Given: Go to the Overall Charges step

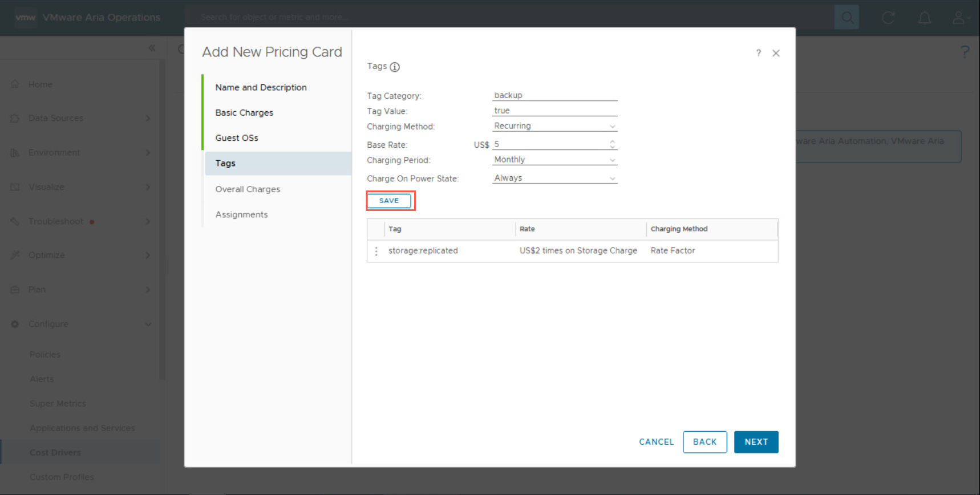Looking at the screenshot, I should (x=248, y=189).
